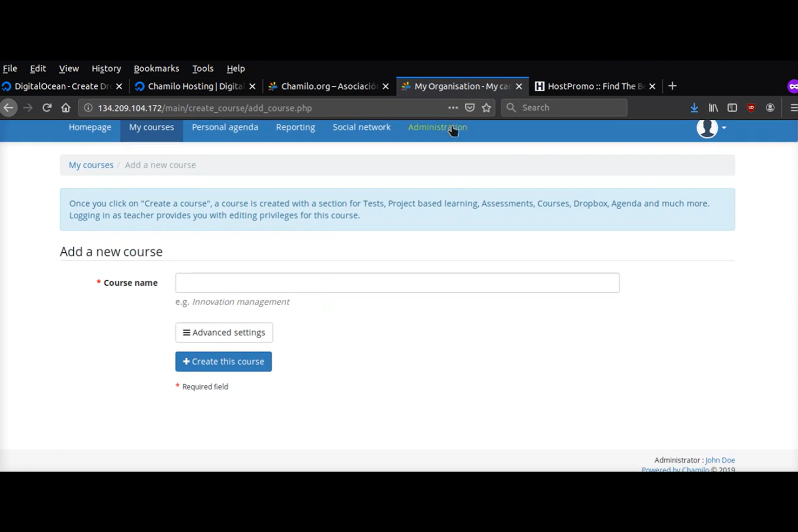798x532 pixels.
Task: Bookmark this page using the star icon
Action: pos(486,107)
